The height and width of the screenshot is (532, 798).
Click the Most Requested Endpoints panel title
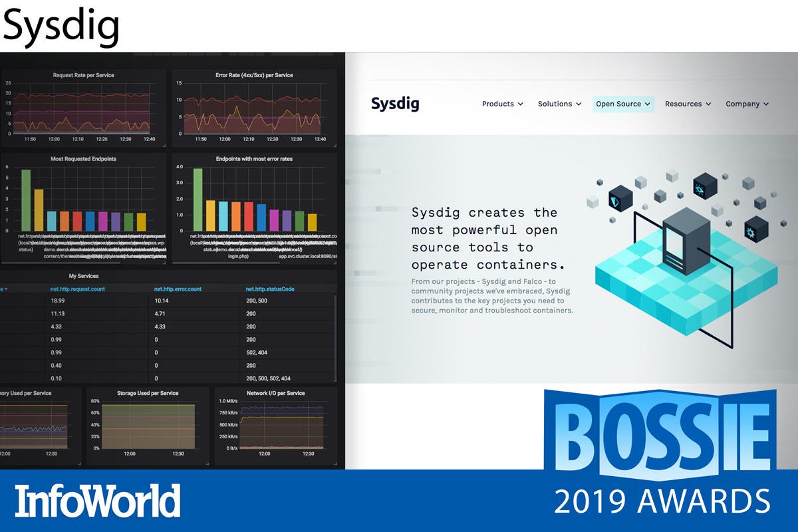tap(83, 159)
